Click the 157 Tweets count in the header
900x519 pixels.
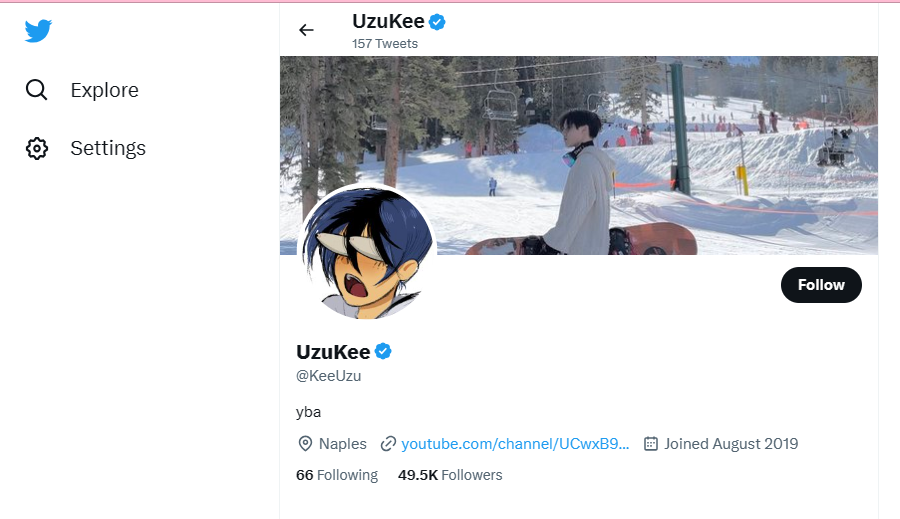[385, 44]
